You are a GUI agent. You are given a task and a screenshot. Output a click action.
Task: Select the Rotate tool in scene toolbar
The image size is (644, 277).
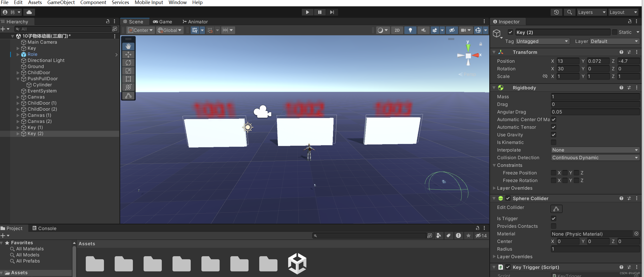(x=128, y=63)
